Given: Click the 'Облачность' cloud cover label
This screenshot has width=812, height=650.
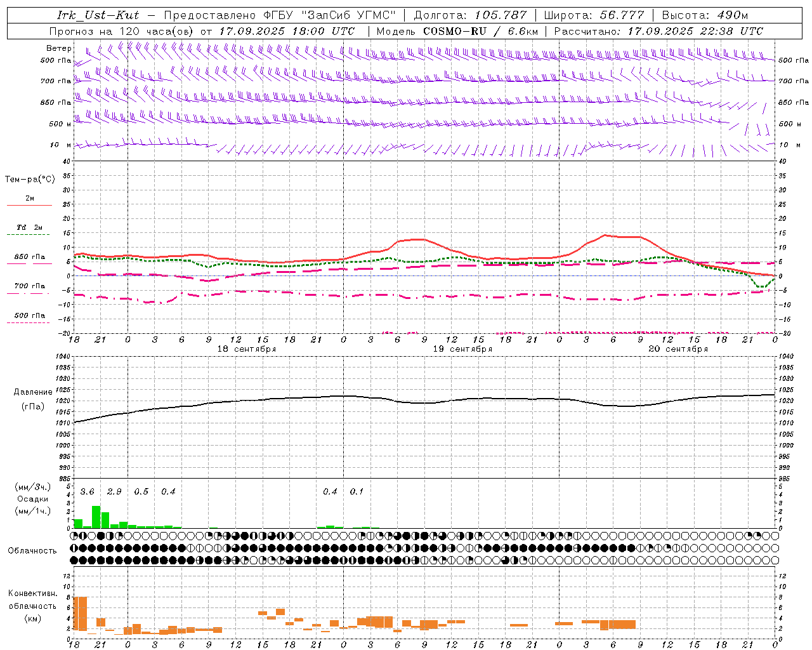Looking at the screenshot, I should 32,551.
